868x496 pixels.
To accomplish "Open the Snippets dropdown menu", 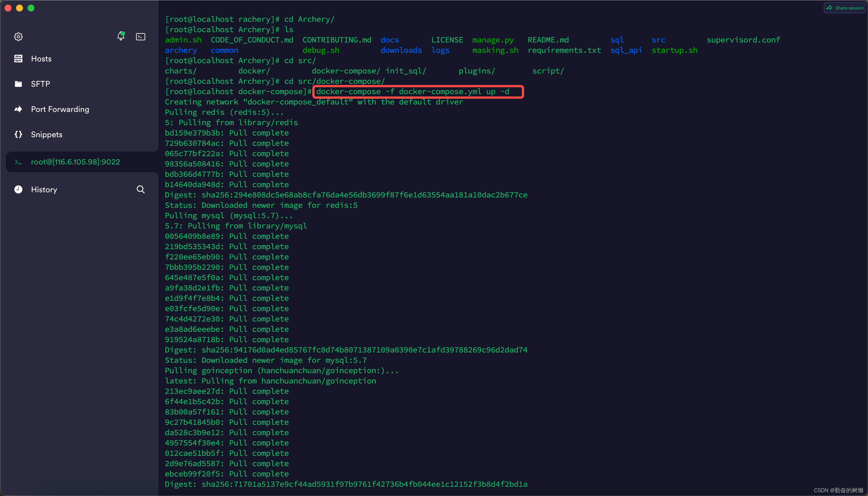I will [x=46, y=134].
